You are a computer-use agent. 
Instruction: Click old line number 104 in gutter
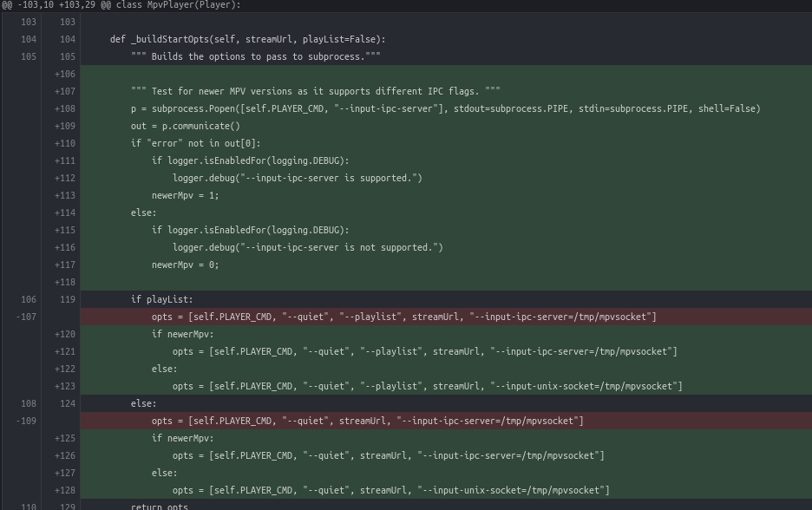click(29, 39)
